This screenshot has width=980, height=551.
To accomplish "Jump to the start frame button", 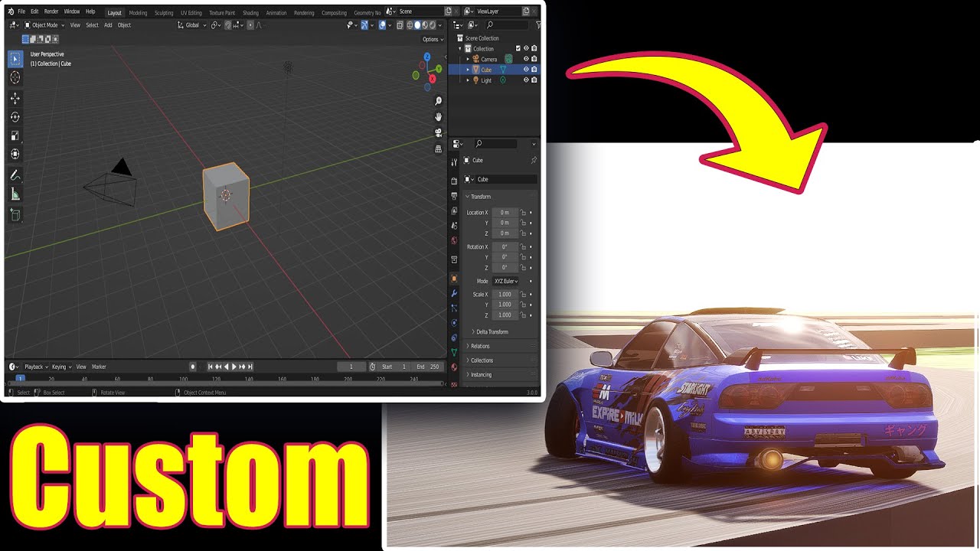I will [211, 367].
